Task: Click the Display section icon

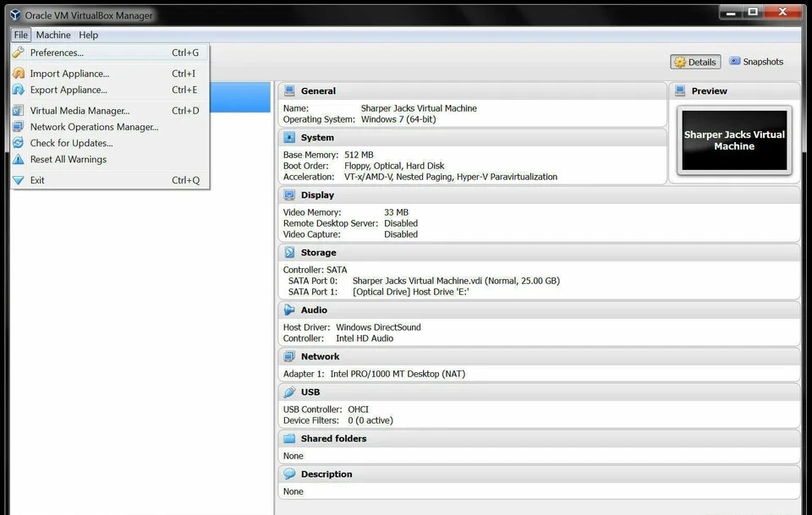Action: point(288,194)
